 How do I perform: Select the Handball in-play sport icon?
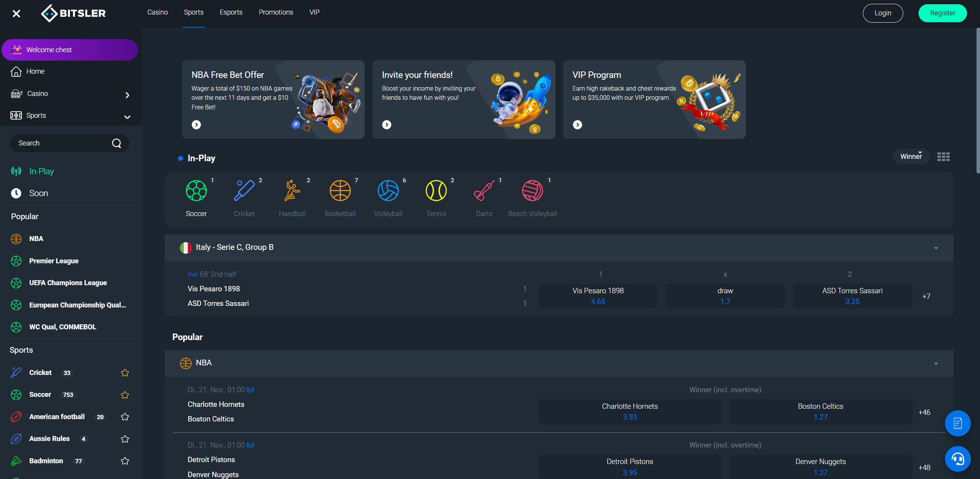coord(292,191)
